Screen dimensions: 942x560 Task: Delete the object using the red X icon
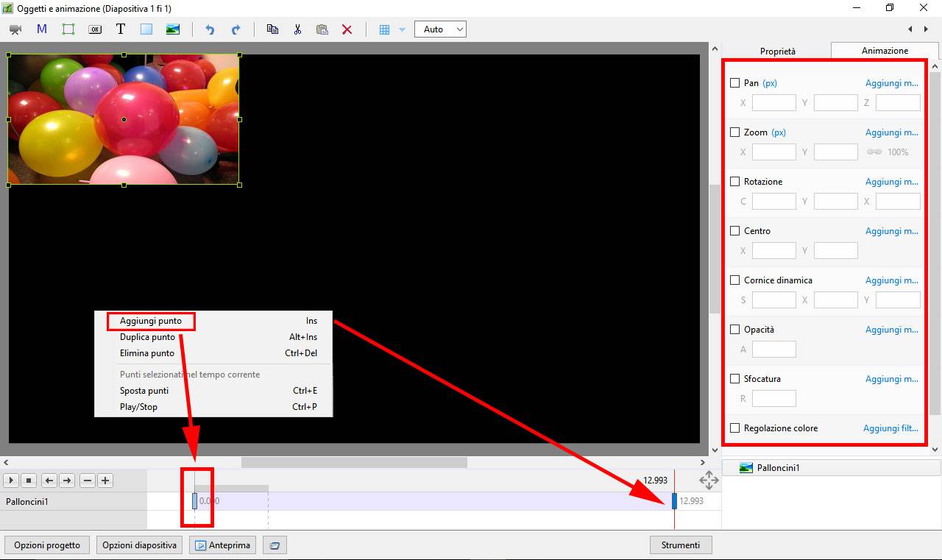pyautogui.click(x=347, y=29)
